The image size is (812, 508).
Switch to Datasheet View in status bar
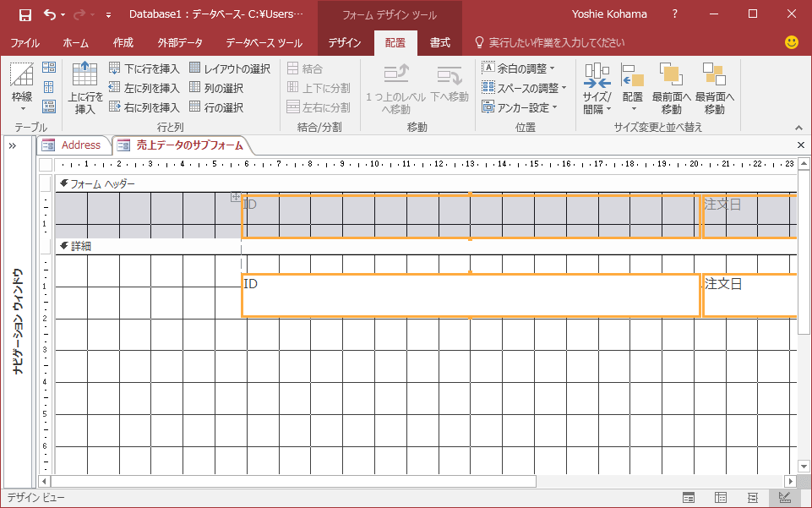721,498
